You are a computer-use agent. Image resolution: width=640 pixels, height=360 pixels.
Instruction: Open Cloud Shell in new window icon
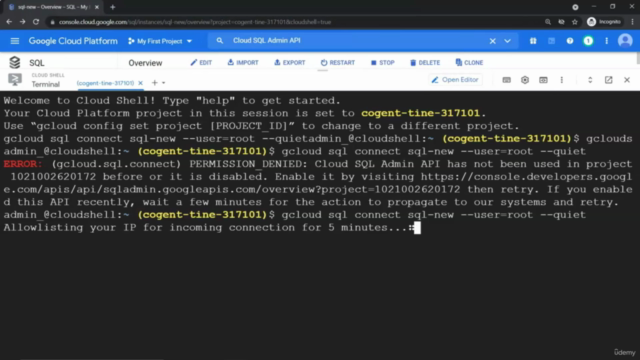tap(609, 80)
